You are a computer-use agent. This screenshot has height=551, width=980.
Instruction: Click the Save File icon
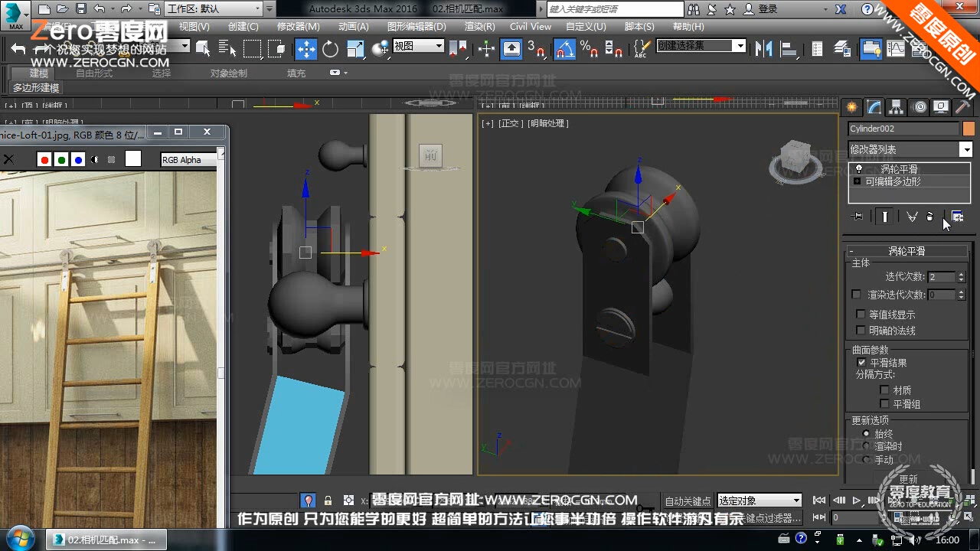[x=81, y=9]
